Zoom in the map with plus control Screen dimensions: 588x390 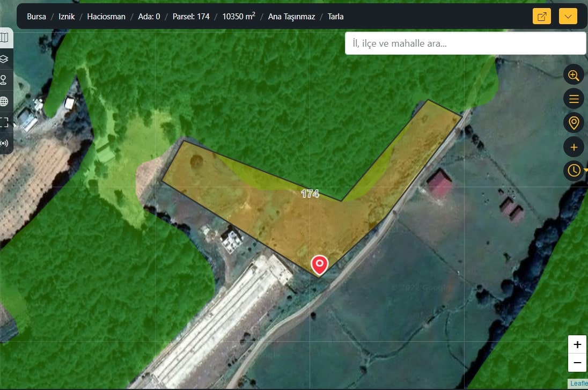[x=577, y=344]
